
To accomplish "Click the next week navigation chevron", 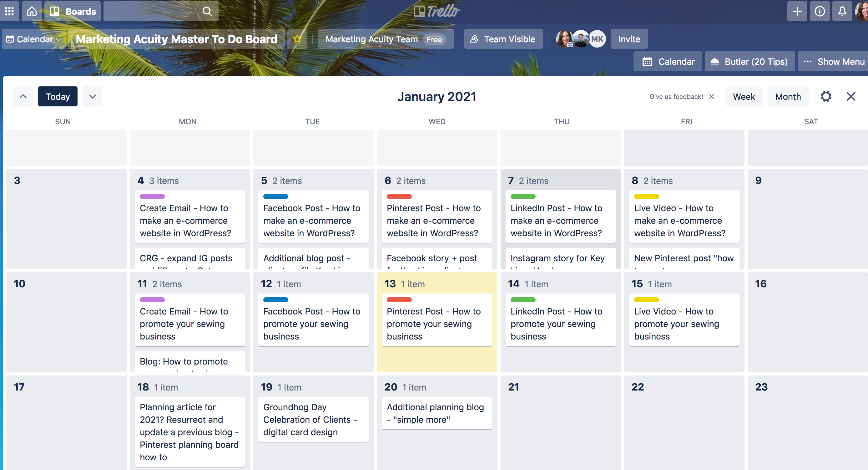I will pyautogui.click(x=92, y=97).
